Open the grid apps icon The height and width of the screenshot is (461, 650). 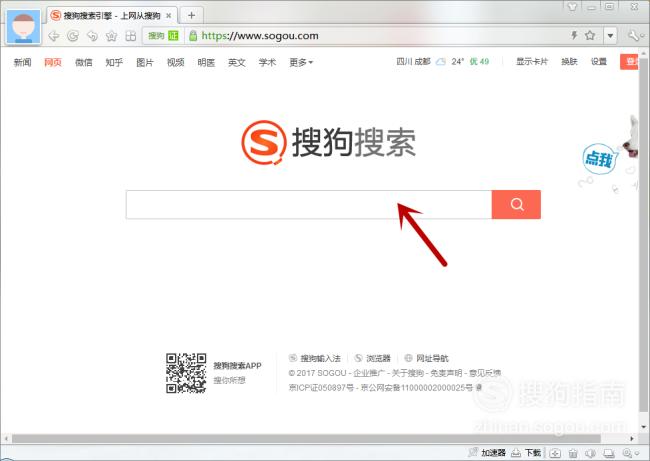[131, 36]
